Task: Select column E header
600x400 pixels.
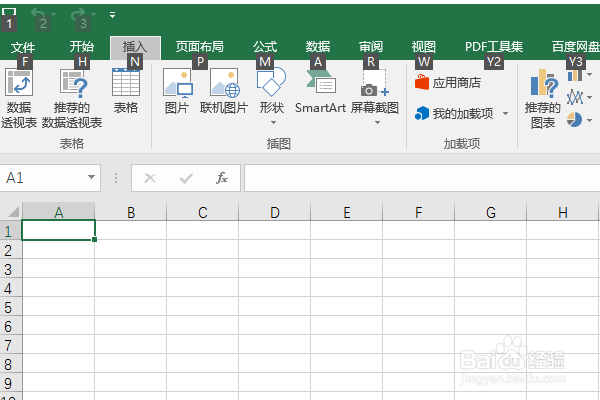Action: [x=347, y=212]
